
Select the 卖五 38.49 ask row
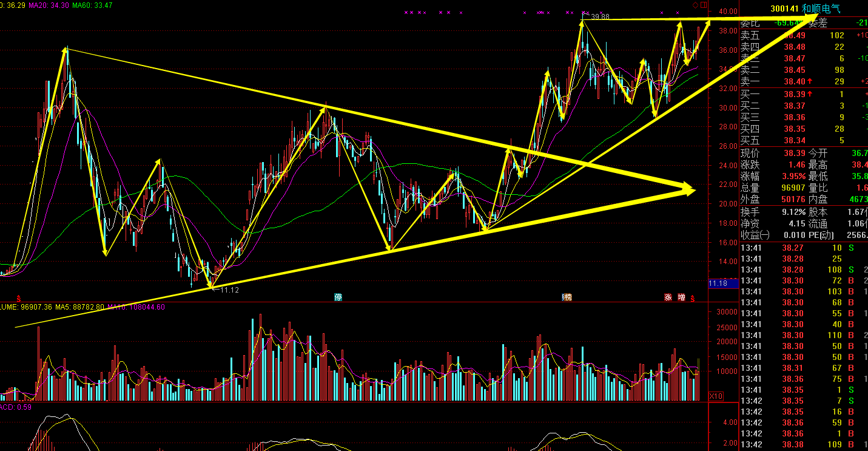(x=804, y=36)
